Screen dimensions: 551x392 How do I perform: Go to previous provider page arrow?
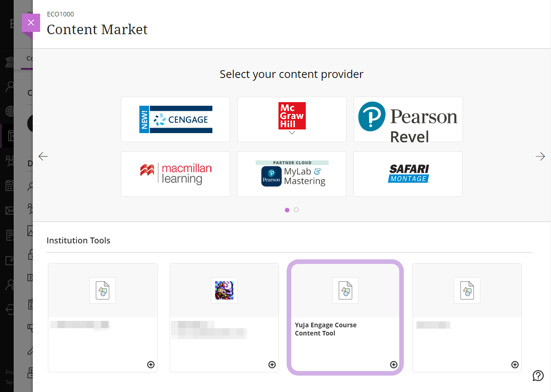click(x=43, y=156)
